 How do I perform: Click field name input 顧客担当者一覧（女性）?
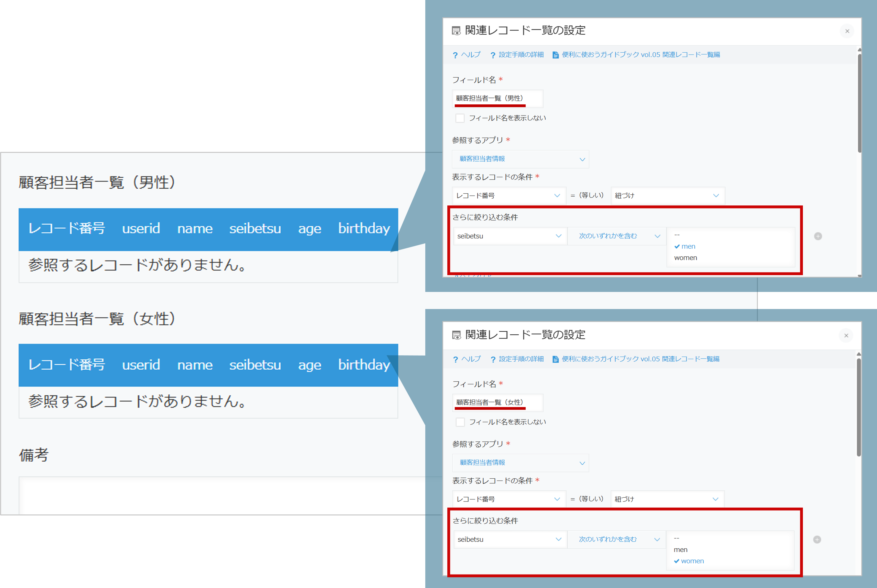497,403
